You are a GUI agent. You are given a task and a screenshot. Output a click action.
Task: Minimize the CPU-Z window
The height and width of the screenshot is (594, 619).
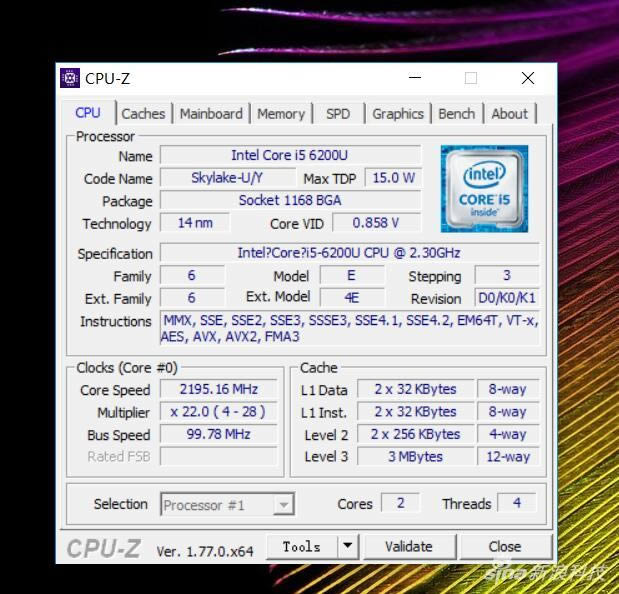[415, 78]
